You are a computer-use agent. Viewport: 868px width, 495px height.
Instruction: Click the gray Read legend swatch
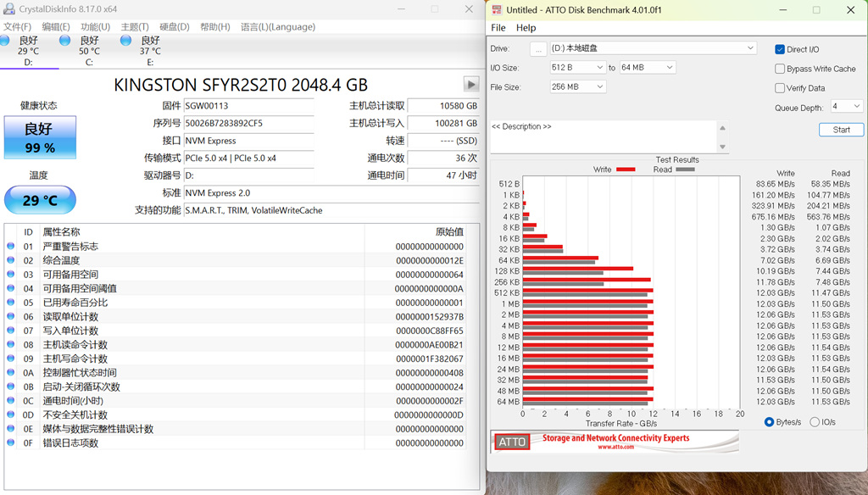click(685, 170)
